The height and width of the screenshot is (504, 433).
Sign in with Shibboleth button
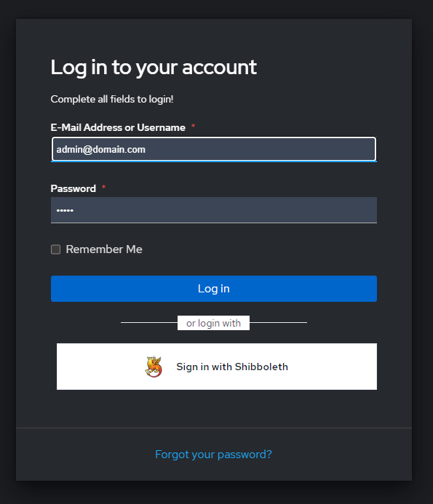click(217, 367)
